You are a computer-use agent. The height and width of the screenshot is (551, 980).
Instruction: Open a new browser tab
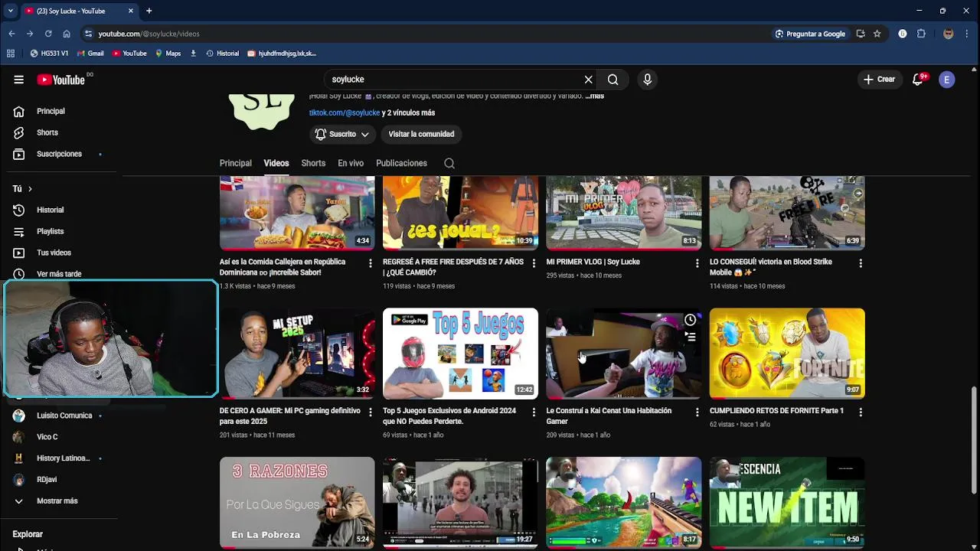pos(149,11)
